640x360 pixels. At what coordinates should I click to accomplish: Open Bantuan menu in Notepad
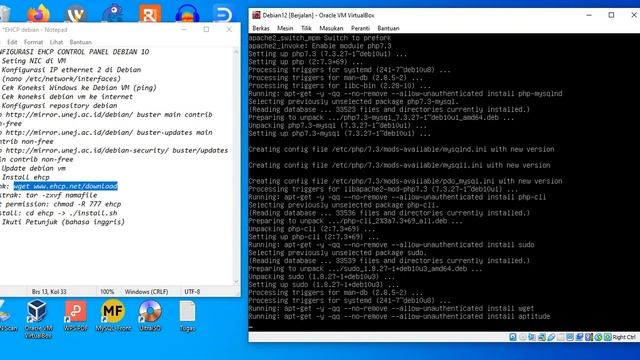pos(80,42)
